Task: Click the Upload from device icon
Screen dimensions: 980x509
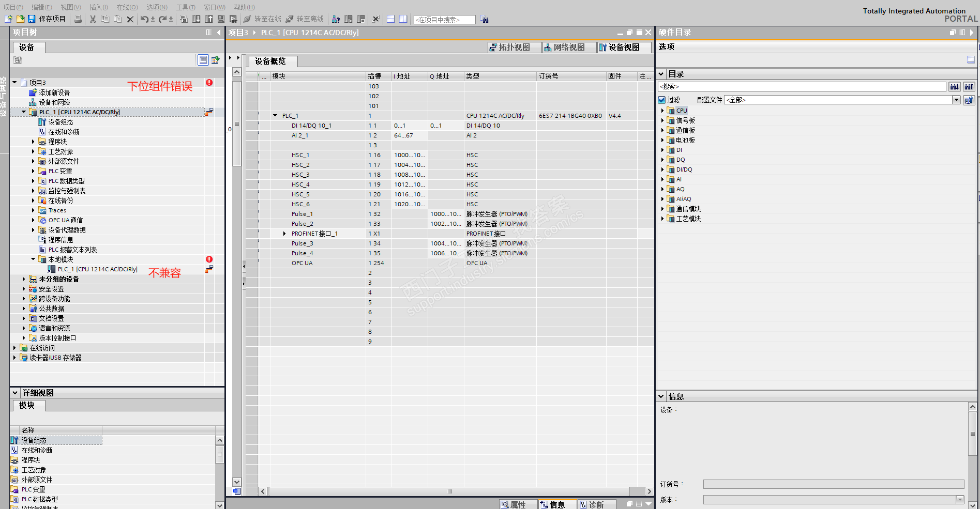Action: [x=209, y=19]
